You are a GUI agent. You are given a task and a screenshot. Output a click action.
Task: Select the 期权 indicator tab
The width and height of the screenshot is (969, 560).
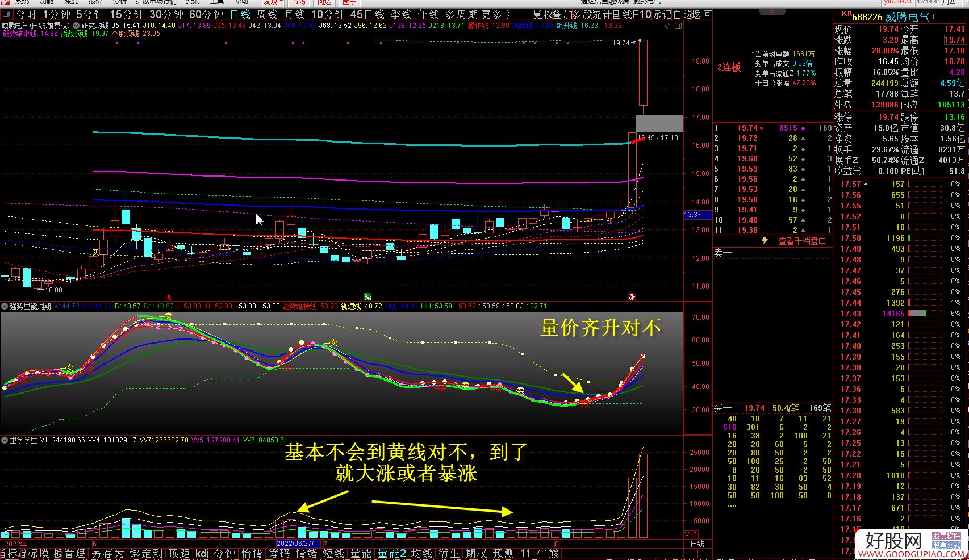click(477, 553)
